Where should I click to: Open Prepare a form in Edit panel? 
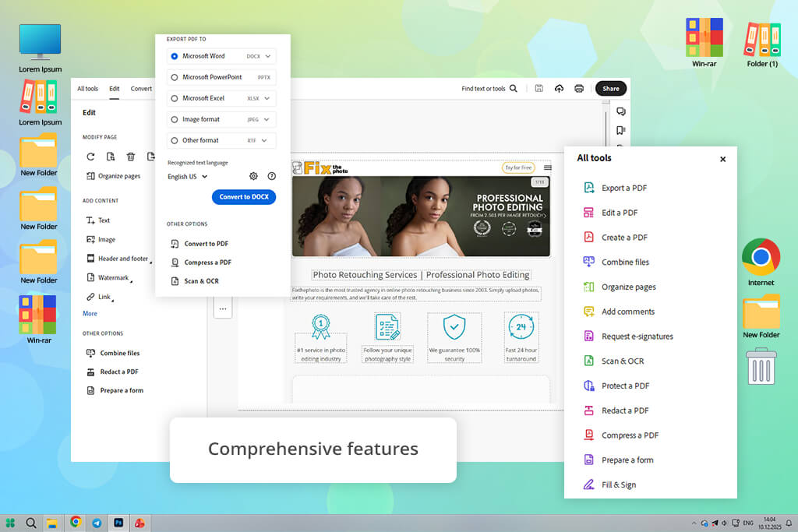(x=115, y=390)
